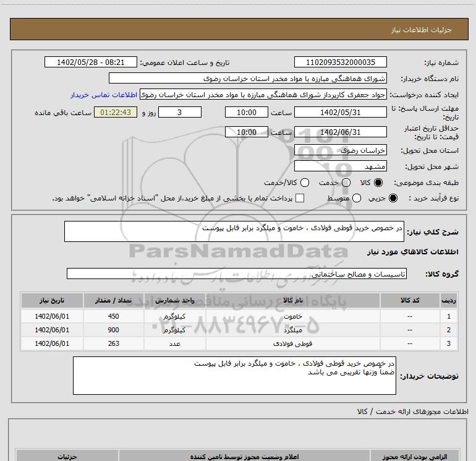Click the request creator field جواد جعفری
This screenshot has height=461, width=476.
263,95
